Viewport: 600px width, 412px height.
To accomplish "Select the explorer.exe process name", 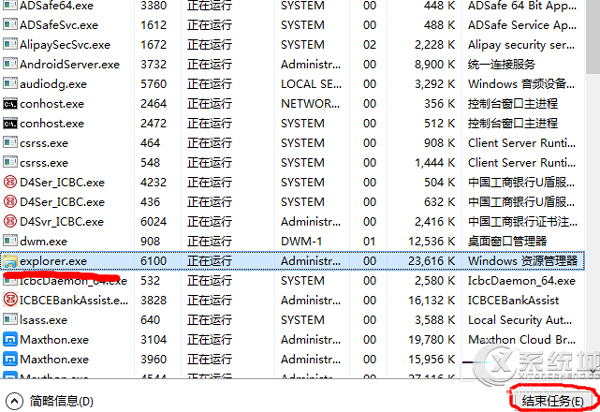I will pyautogui.click(x=53, y=261).
